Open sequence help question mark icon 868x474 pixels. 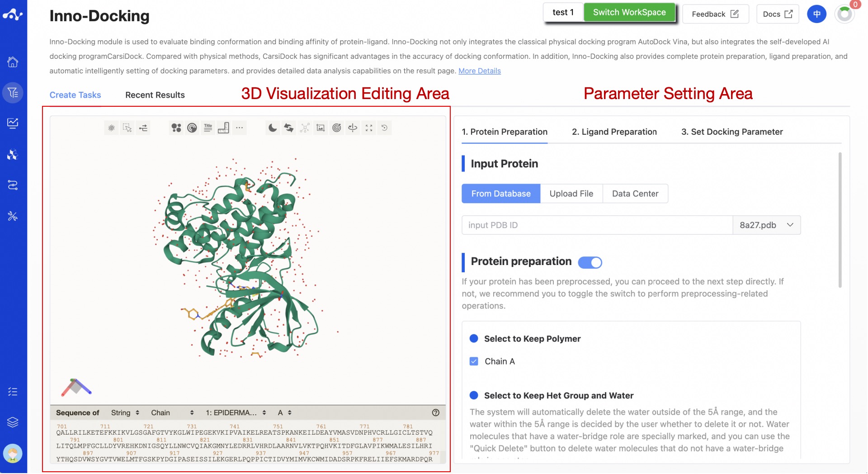point(436,413)
